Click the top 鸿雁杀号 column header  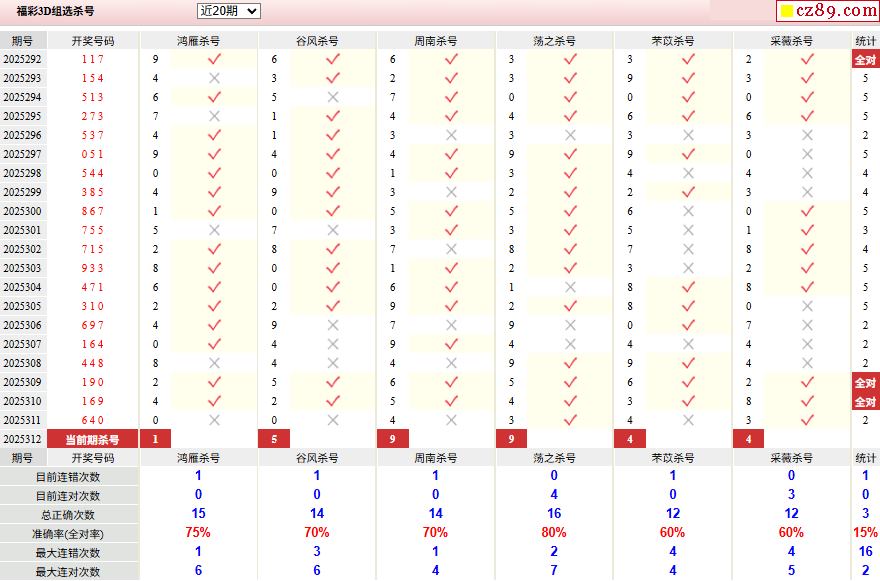coord(198,41)
